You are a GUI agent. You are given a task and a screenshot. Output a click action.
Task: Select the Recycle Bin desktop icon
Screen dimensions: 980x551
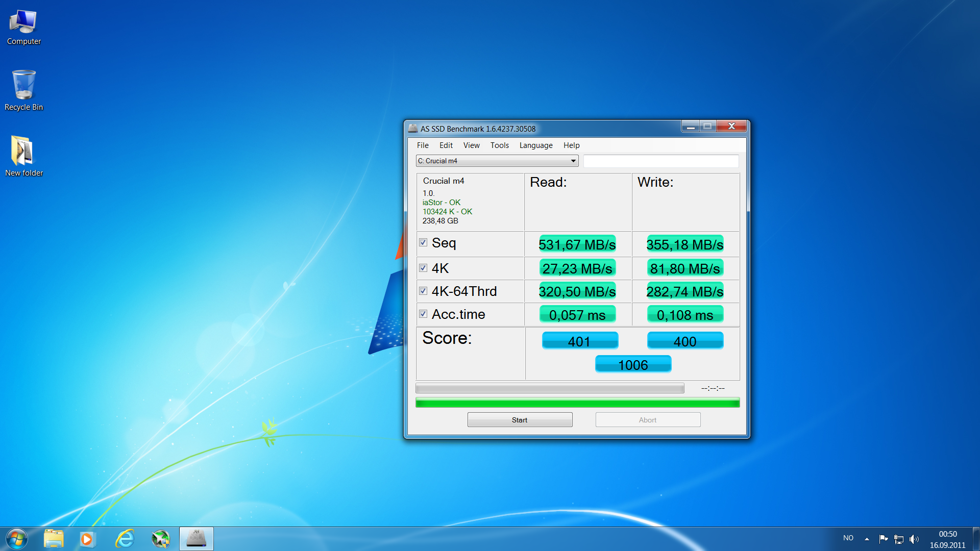click(23, 91)
